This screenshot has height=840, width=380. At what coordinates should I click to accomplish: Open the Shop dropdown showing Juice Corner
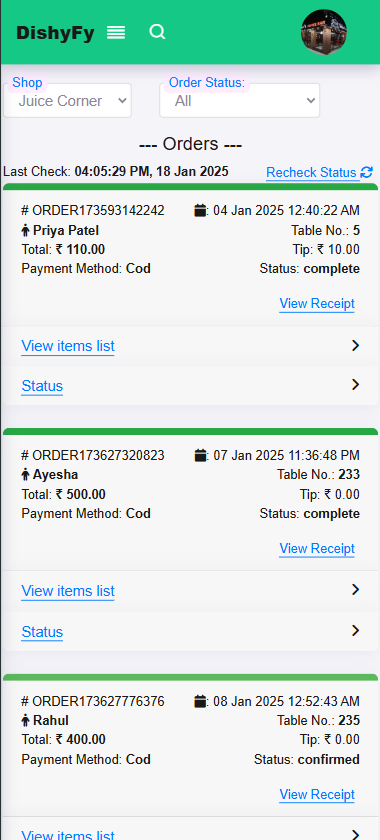[x=68, y=100]
